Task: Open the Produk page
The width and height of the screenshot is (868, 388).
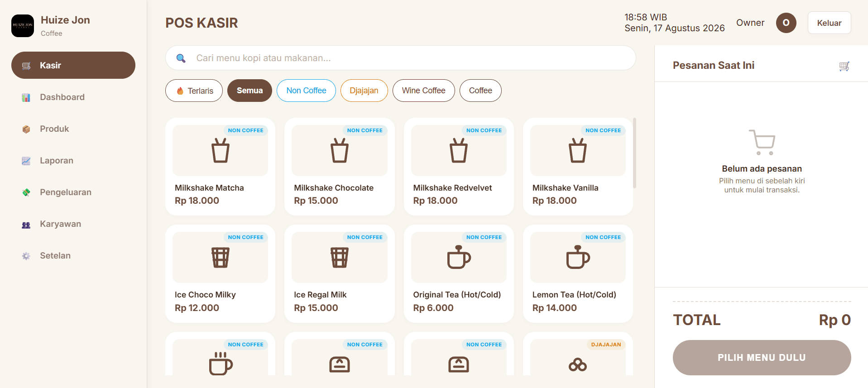Action: (x=73, y=129)
